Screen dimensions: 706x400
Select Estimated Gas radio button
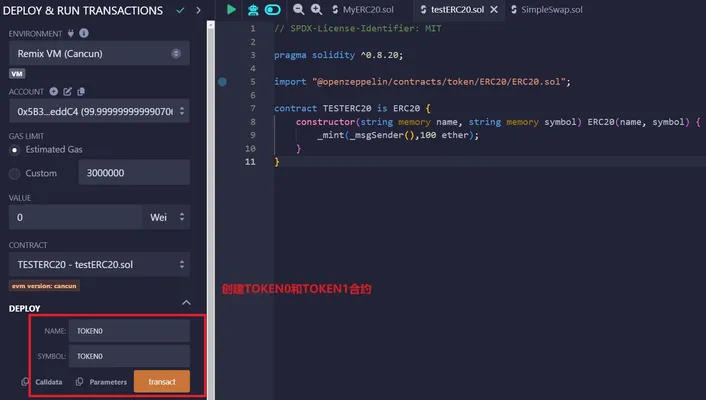click(14, 150)
